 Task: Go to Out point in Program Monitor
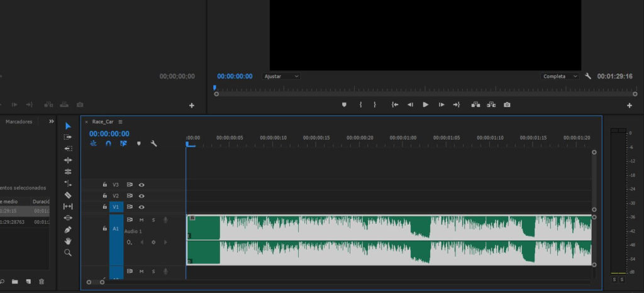click(x=457, y=104)
